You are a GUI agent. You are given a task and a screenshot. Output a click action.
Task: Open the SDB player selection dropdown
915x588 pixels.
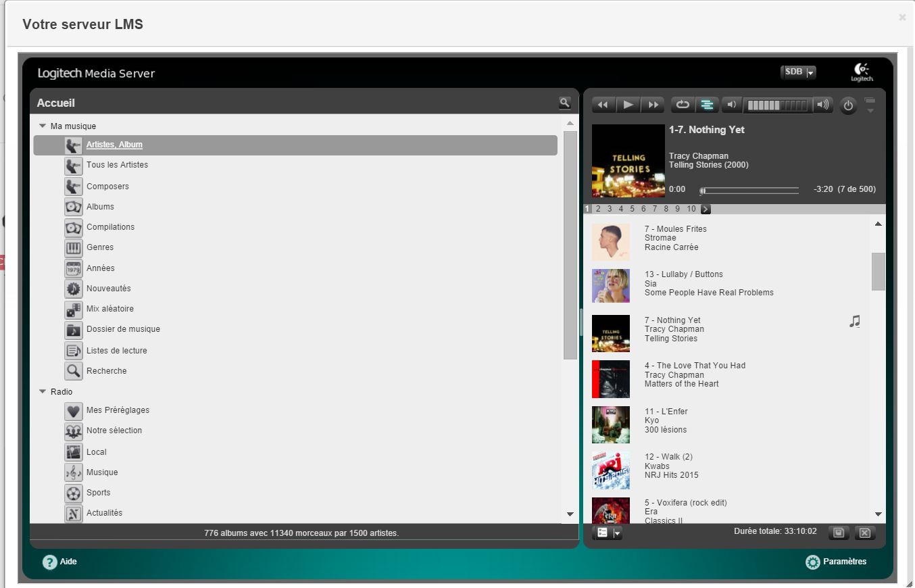click(x=799, y=72)
